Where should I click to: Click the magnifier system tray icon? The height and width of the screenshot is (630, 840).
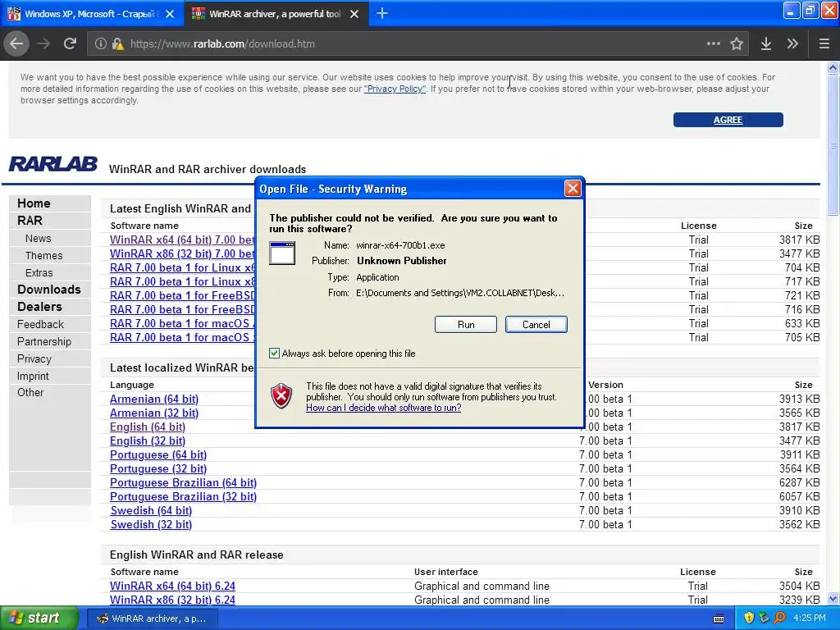(x=780, y=618)
